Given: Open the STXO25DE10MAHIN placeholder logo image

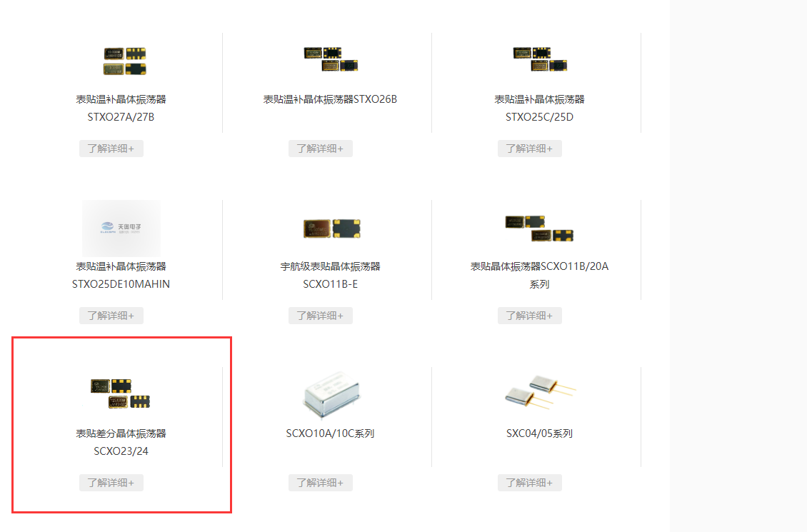Looking at the screenshot, I should click(121, 229).
